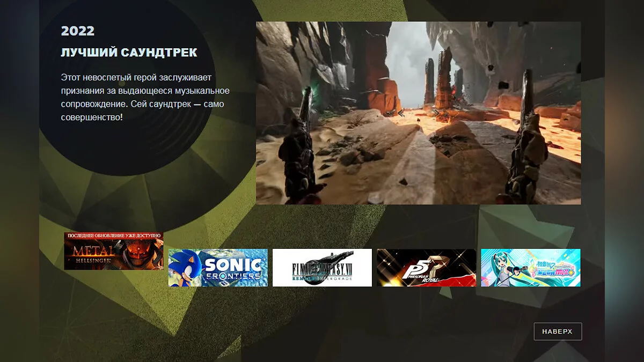Open the Sonic Frontiers nominee banner
This screenshot has width=644, height=362.
tap(218, 268)
